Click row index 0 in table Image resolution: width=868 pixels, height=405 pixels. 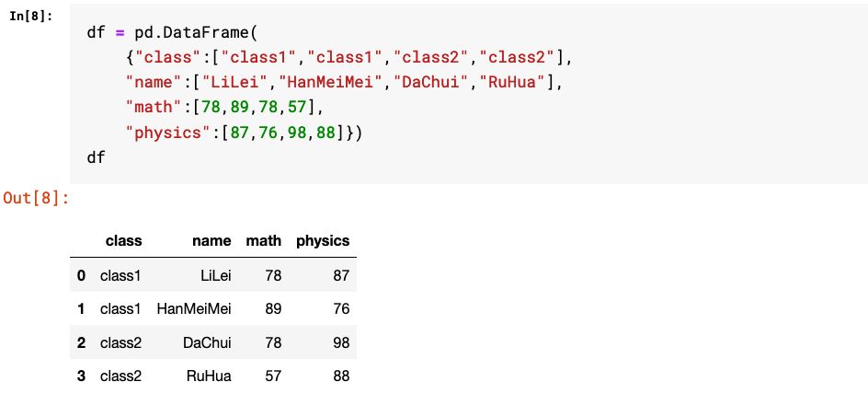coord(81,275)
